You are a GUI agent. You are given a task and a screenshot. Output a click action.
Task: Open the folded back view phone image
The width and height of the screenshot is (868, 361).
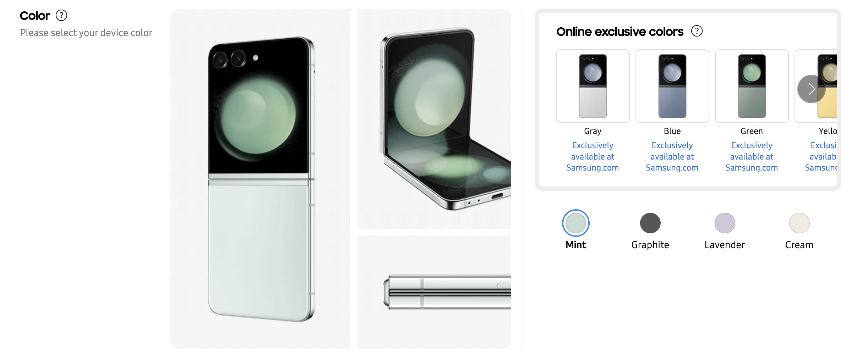pyautogui.click(x=260, y=179)
